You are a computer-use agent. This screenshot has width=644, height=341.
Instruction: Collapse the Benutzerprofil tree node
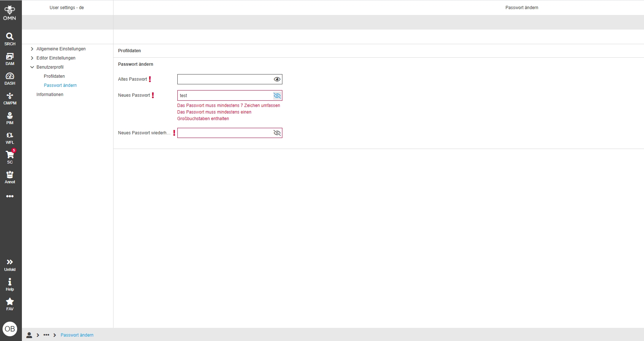32,67
